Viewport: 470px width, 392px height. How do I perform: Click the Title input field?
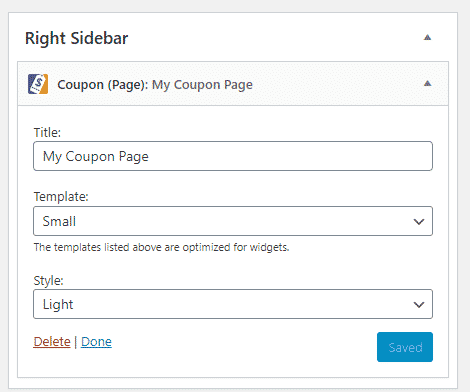pyautogui.click(x=233, y=156)
